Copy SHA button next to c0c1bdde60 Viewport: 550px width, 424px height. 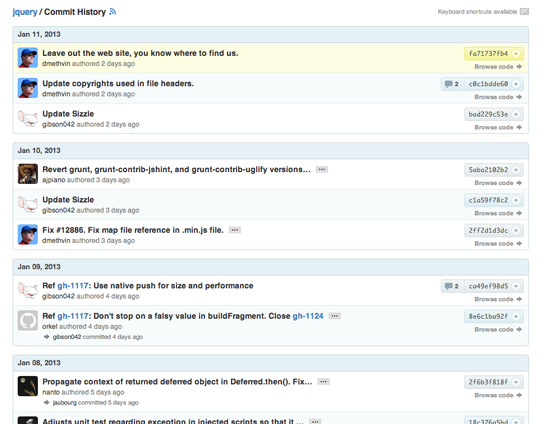516,84
